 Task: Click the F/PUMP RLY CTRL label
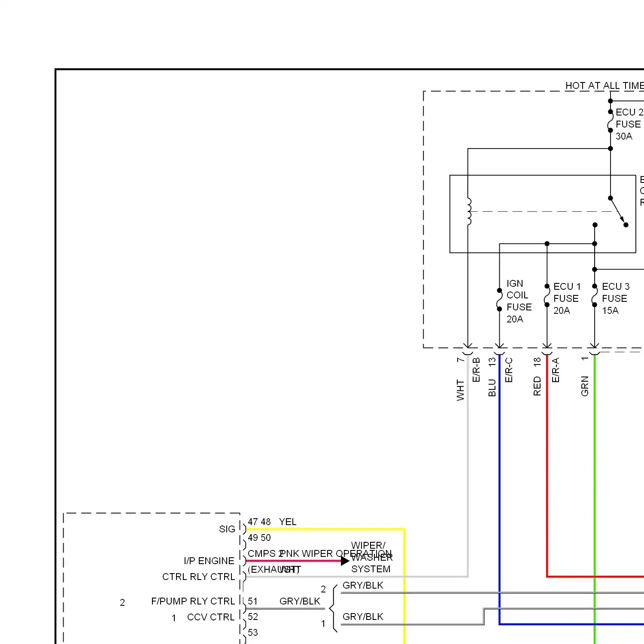[193, 601]
